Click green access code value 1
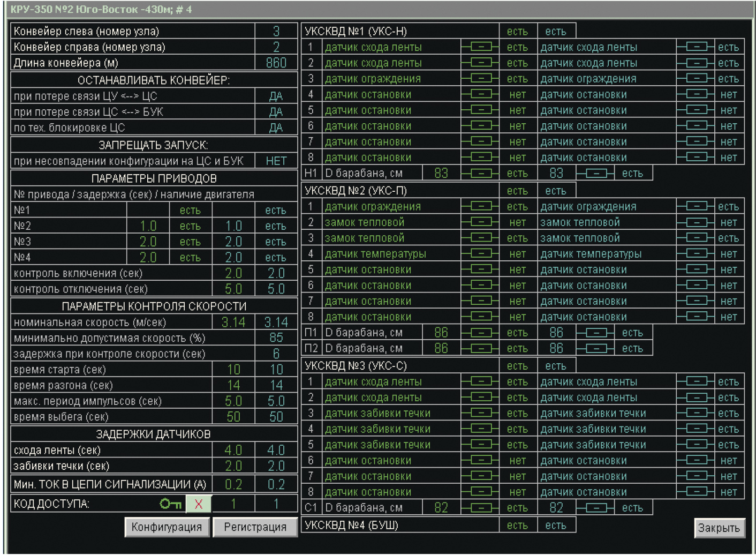 [233, 504]
